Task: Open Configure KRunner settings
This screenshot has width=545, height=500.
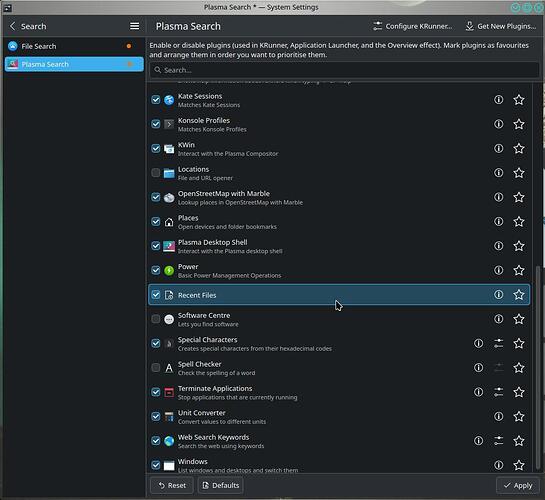Action: tap(412, 26)
